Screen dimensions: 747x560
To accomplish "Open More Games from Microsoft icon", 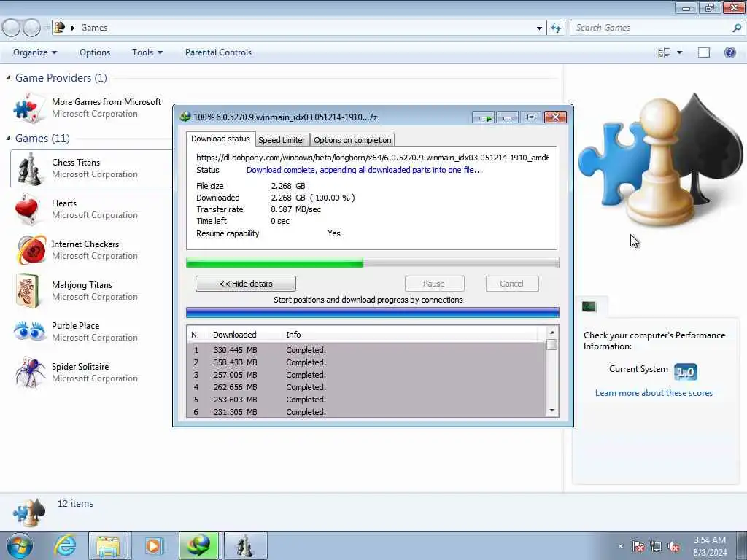I will coord(29,107).
